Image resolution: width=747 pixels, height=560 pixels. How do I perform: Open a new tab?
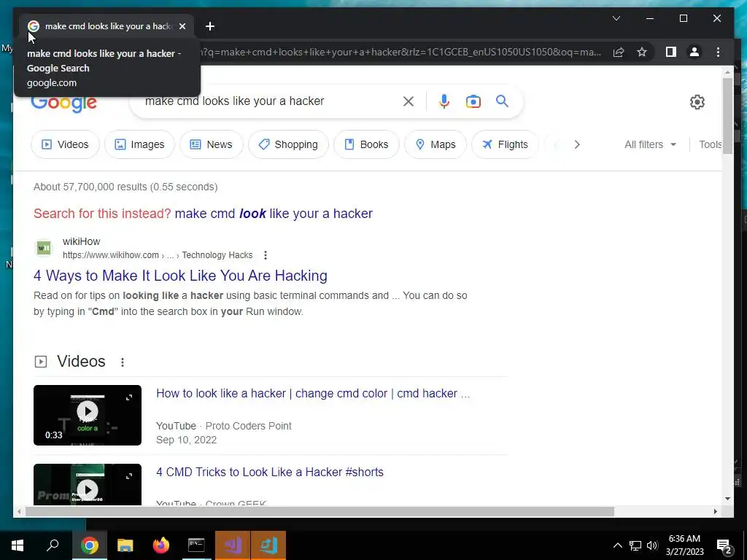tap(210, 26)
